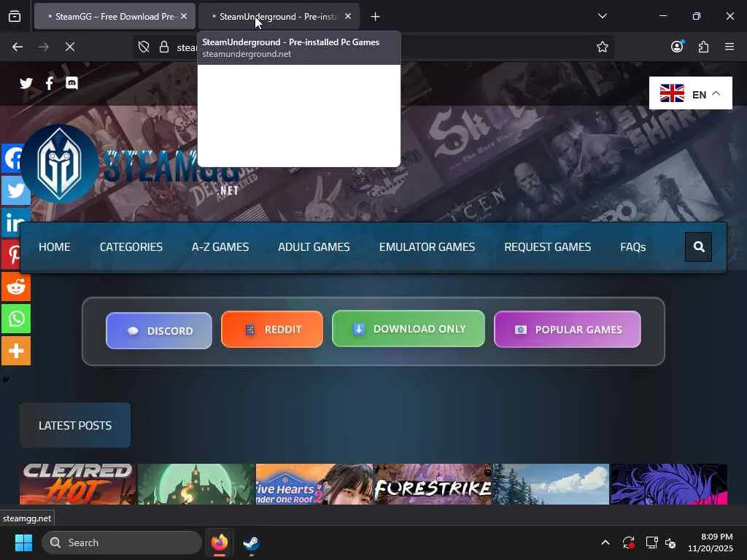Screen dimensions: 747x560
Task: Click the sync tray icon
Action: 628,542
